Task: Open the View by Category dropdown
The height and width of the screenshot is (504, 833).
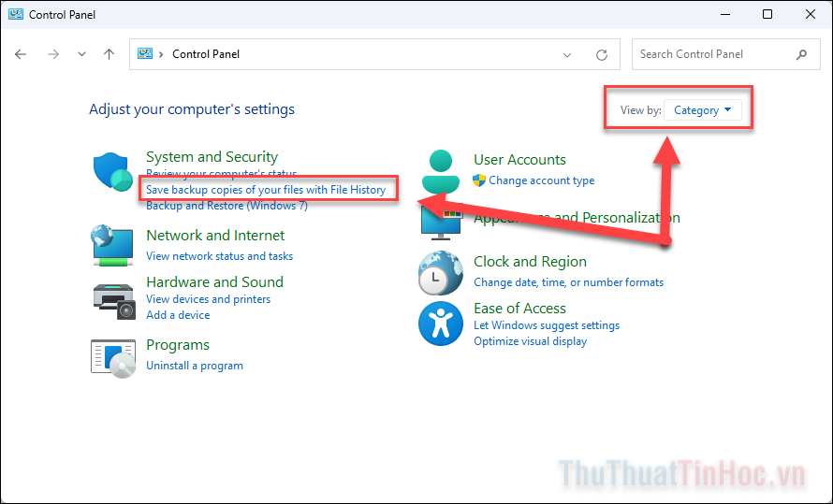Action: 702,110
